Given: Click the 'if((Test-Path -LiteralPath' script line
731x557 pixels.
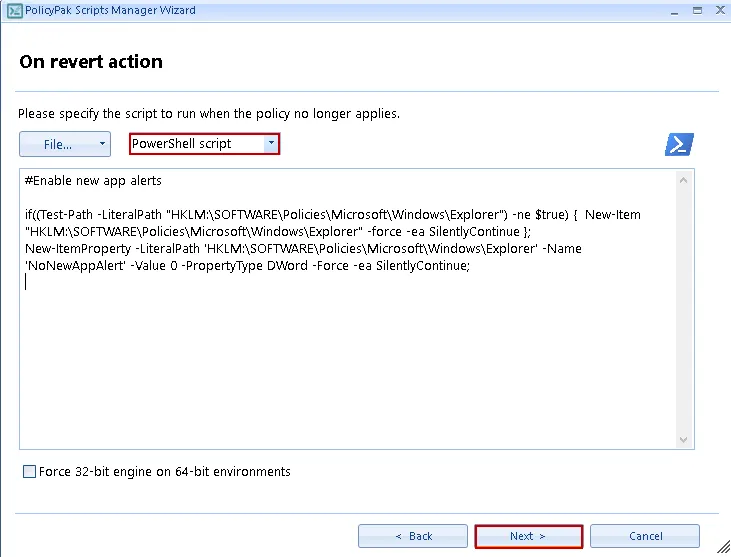Looking at the screenshot, I should click(x=333, y=214).
